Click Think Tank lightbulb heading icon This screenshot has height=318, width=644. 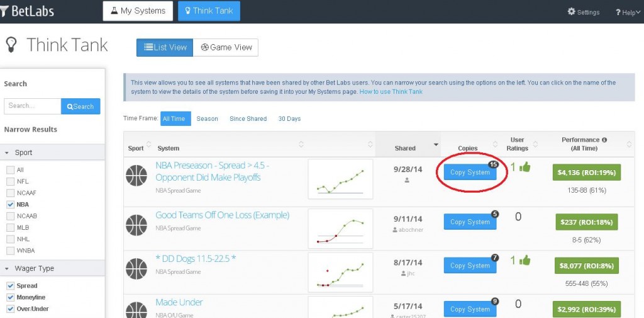coord(11,45)
